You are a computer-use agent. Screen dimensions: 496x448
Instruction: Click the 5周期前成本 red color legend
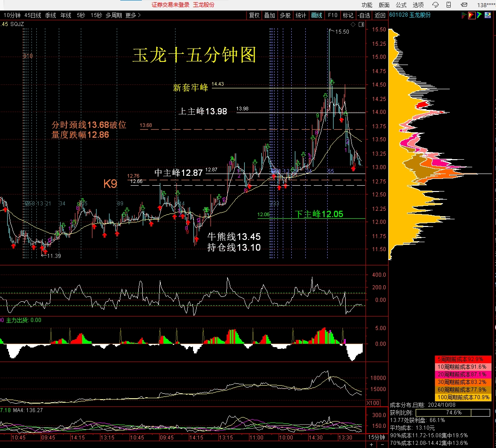point(463,359)
